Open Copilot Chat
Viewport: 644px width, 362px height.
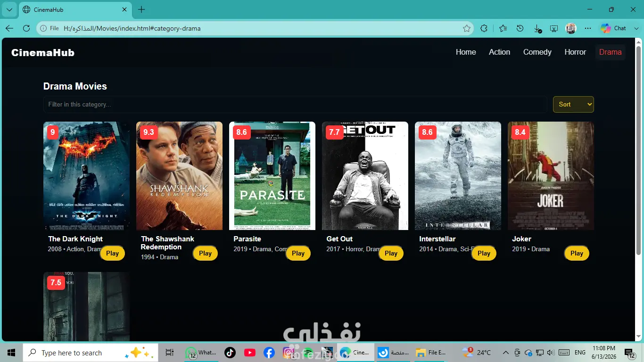pyautogui.click(x=613, y=28)
